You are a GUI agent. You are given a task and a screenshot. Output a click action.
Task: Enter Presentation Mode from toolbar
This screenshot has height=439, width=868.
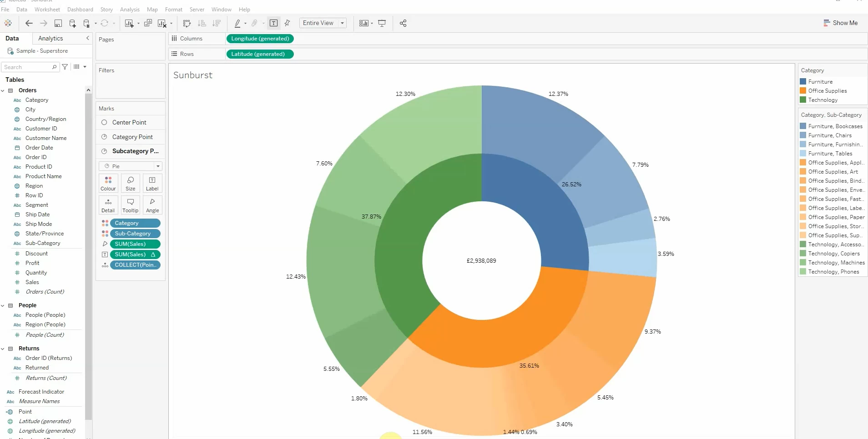pos(382,23)
